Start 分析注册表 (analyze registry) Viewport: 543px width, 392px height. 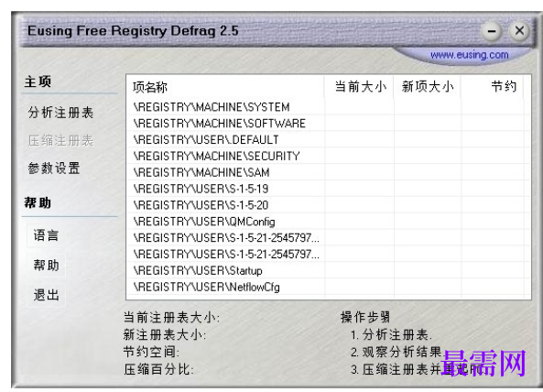click(60, 113)
